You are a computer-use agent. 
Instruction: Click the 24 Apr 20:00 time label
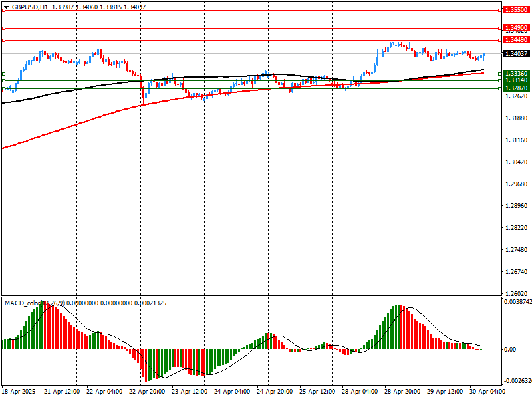274,392
